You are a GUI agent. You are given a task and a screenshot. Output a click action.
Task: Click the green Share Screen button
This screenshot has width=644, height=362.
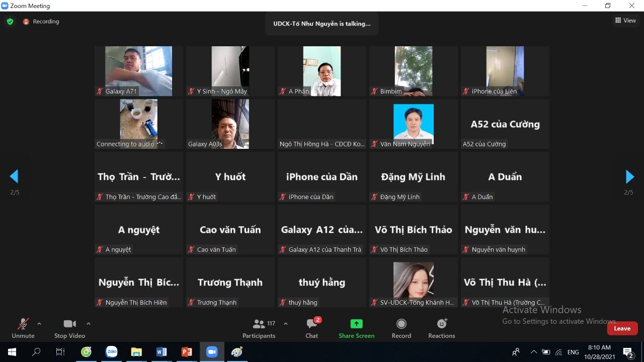point(356,328)
